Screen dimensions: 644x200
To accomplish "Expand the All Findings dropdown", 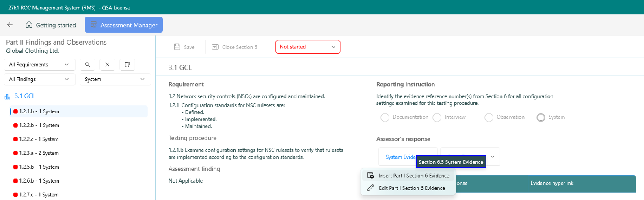I will [x=39, y=79].
